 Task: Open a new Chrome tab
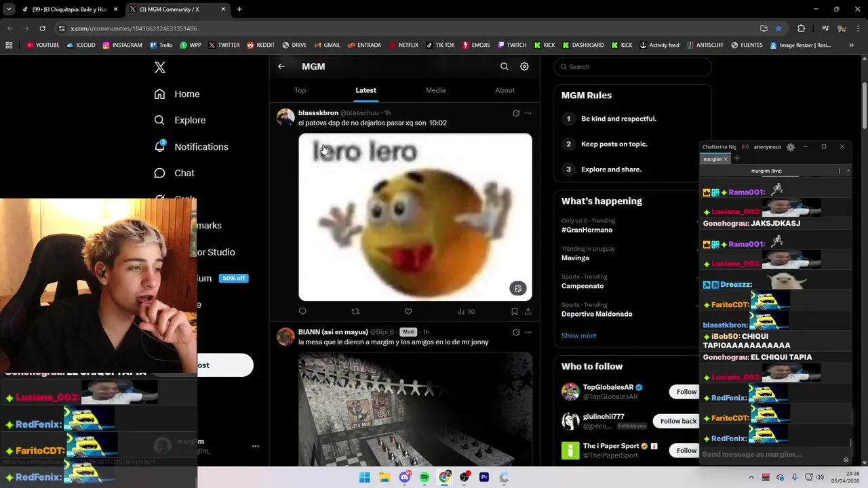pos(239,9)
